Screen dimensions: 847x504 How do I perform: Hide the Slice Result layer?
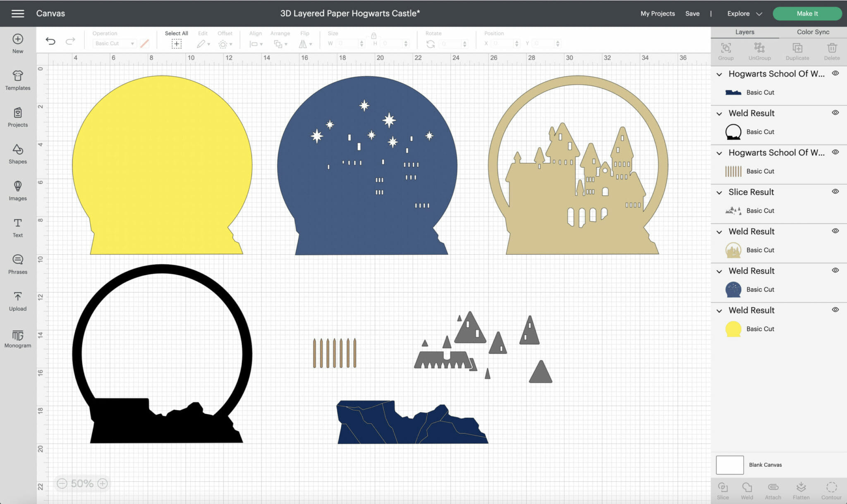835,191
